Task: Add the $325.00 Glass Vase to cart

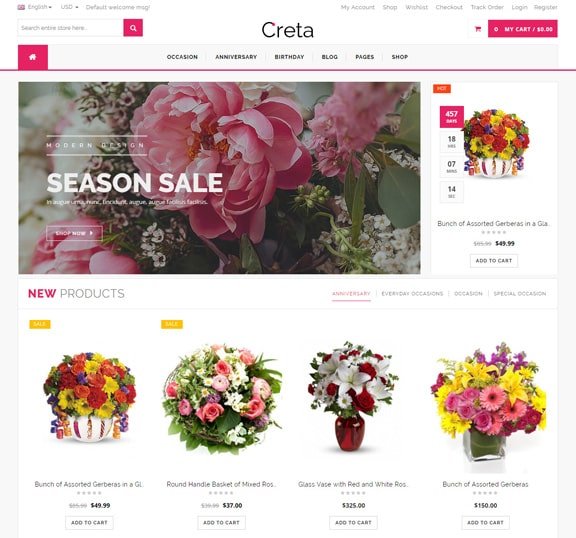Action: [353, 523]
